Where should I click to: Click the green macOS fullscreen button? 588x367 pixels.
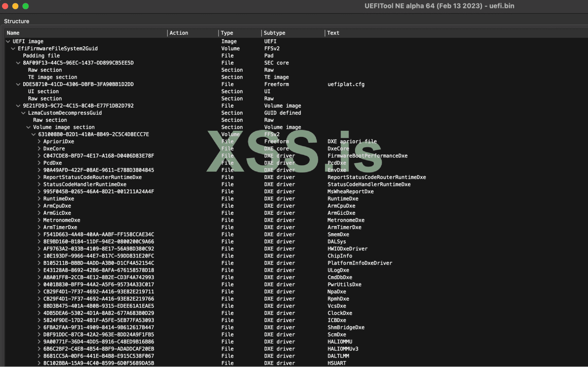click(x=26, y=6)
